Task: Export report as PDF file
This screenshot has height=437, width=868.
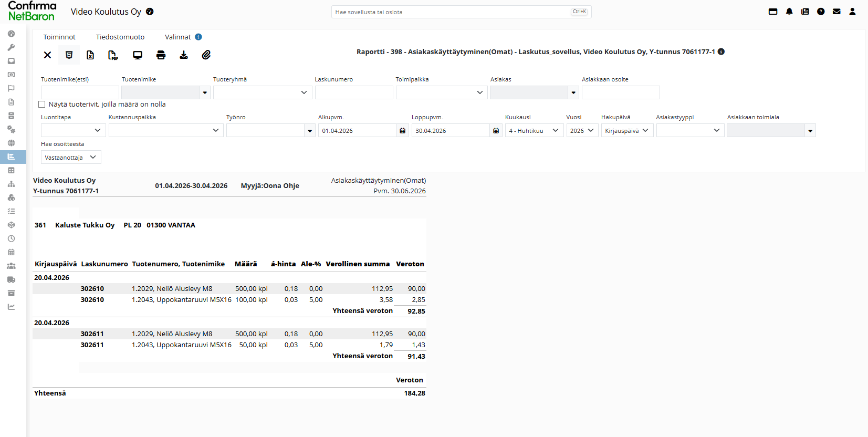Action: (x=113, y=55)
